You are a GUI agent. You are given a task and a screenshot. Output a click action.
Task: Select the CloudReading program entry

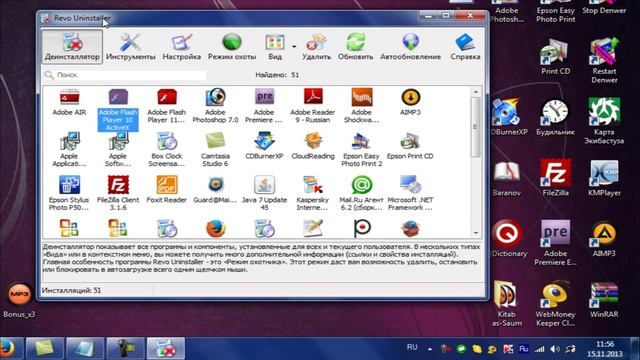(313, 146)
